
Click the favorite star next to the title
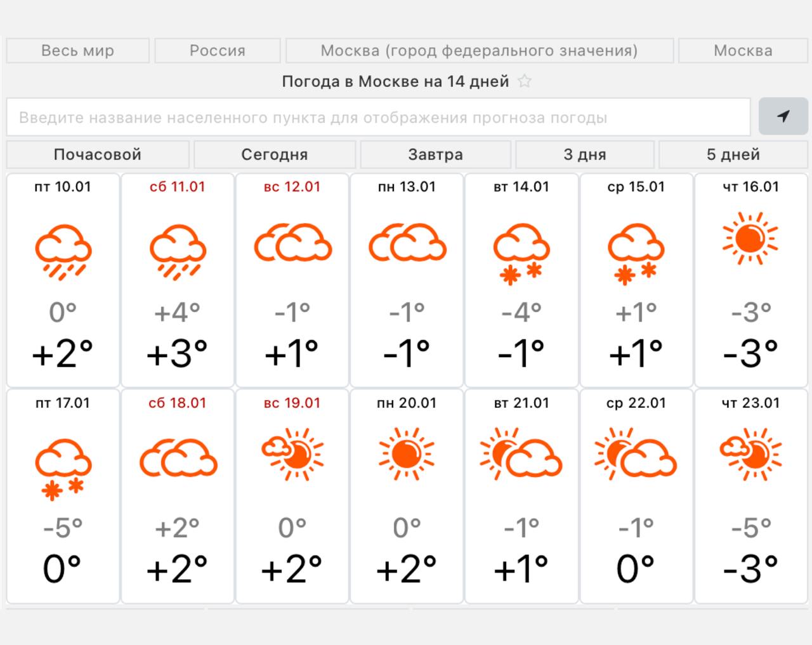point(525,81)
